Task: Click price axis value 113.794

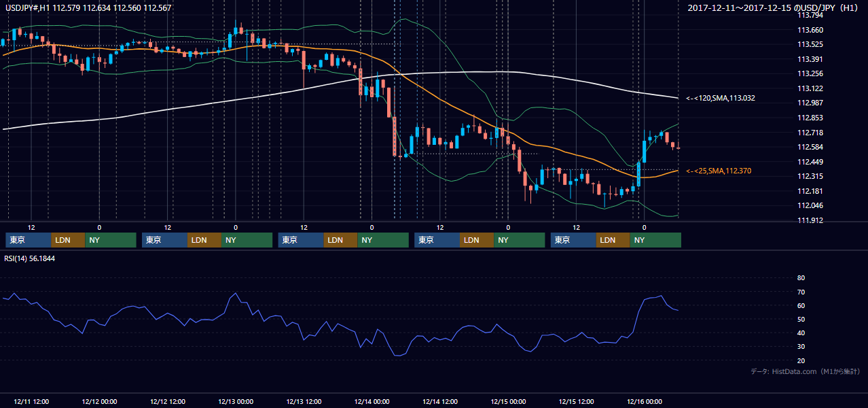Action: 810,15
